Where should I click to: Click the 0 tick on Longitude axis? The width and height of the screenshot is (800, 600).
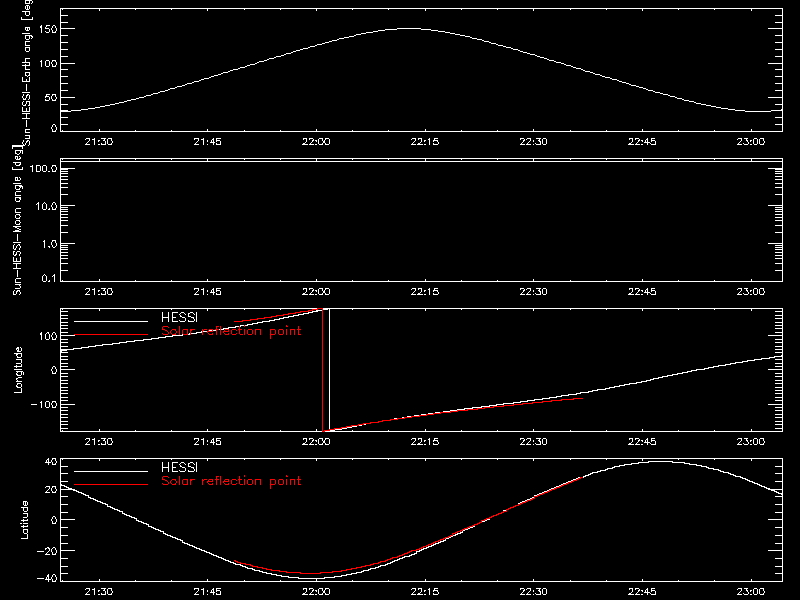coord(54,370)
